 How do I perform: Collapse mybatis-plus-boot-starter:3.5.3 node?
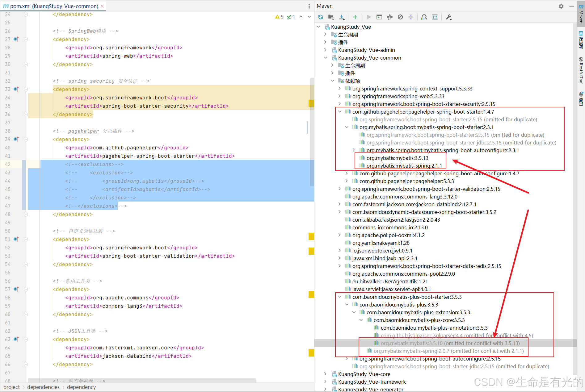(339, 297)
